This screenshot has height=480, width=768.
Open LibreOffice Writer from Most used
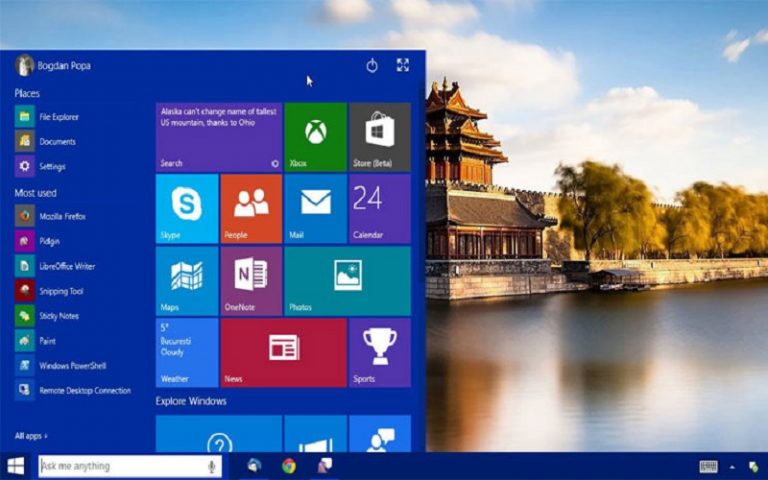click(x=55, y=266)
